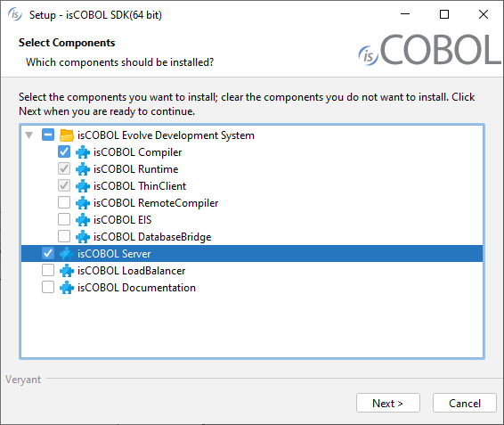Image resolution: width=504 pixels, height=425 pixels.
Task: Uncheck the isCOBOL Compiler checkbox
Action: pos(64,151)
